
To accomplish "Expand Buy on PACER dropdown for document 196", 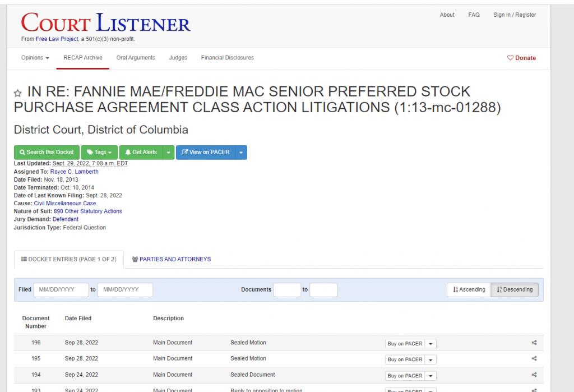I will tap(430, 344).
